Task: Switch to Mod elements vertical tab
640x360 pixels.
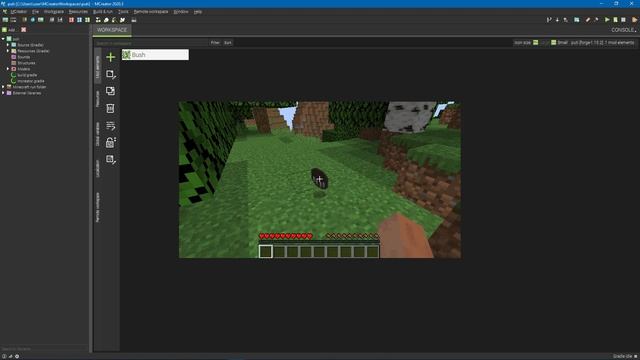Action: click(98, 67)
